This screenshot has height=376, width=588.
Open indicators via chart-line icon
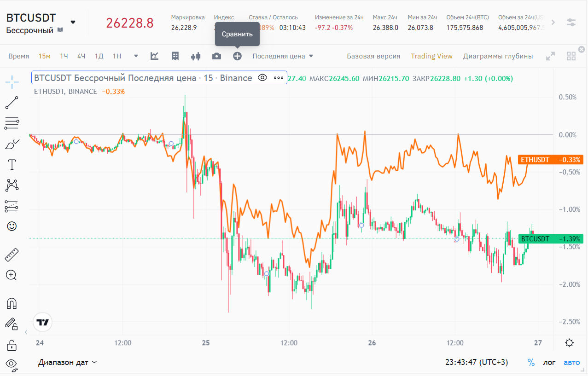(155, 56)
